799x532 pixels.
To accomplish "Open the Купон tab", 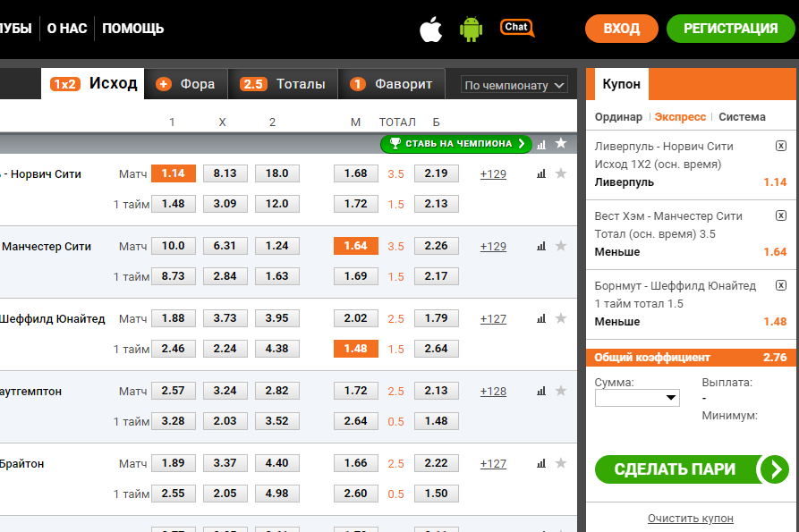I will 621,84.
